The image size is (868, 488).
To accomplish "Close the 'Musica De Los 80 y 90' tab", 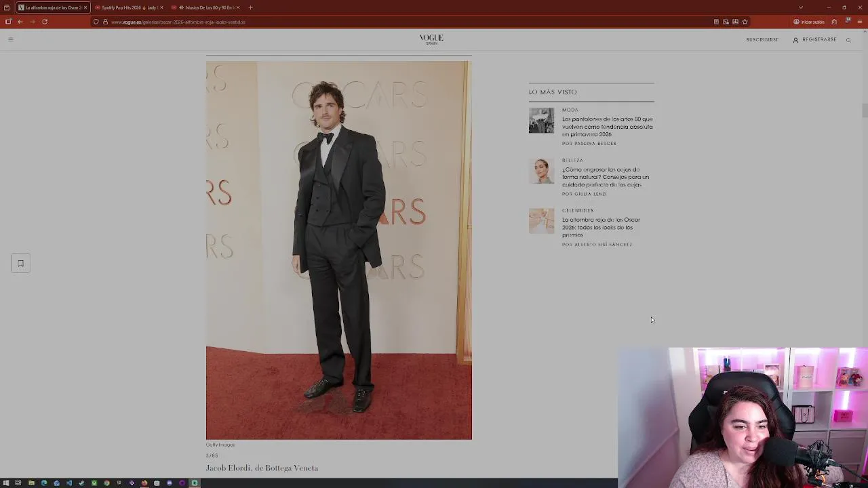I will [x=238, y=7].
